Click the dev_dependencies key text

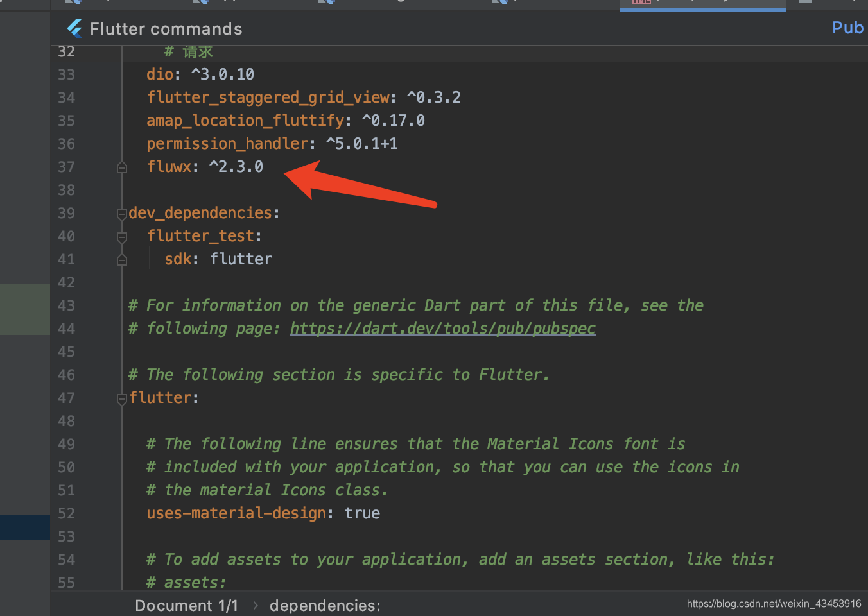(200, 213)
